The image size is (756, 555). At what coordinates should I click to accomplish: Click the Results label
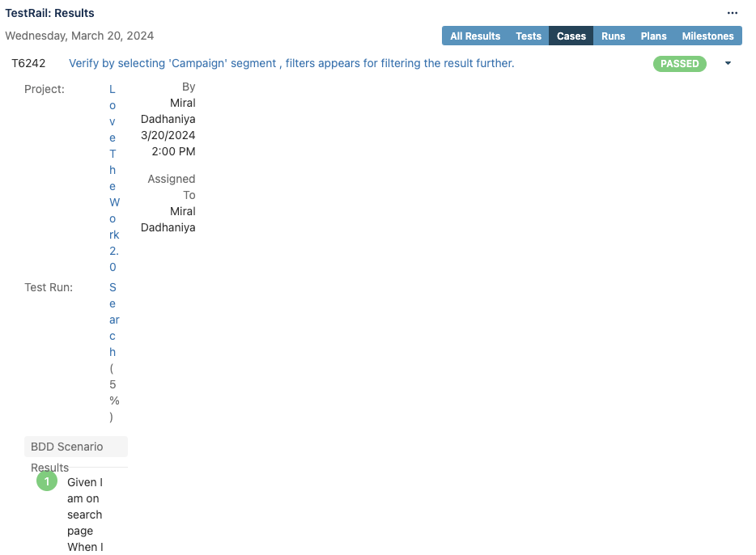[49, 468]
